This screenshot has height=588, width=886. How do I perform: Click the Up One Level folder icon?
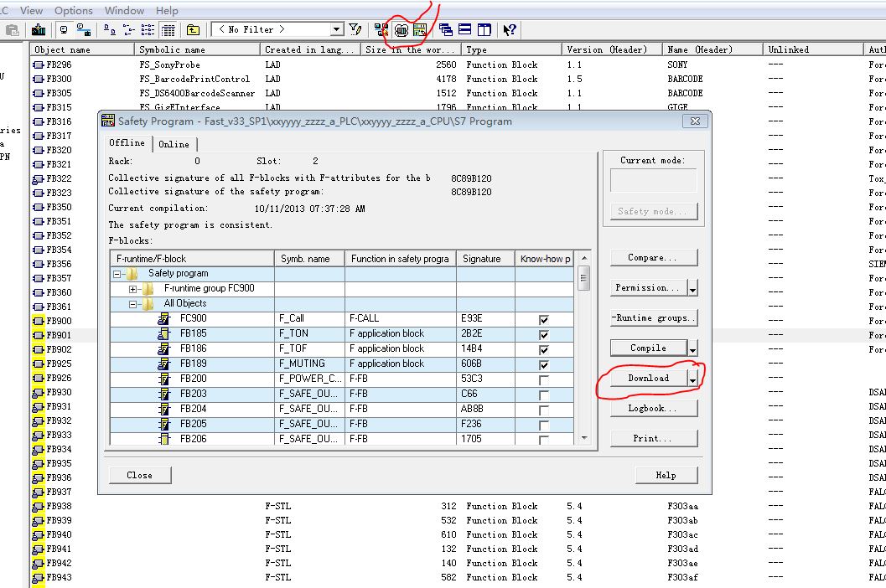194,30
